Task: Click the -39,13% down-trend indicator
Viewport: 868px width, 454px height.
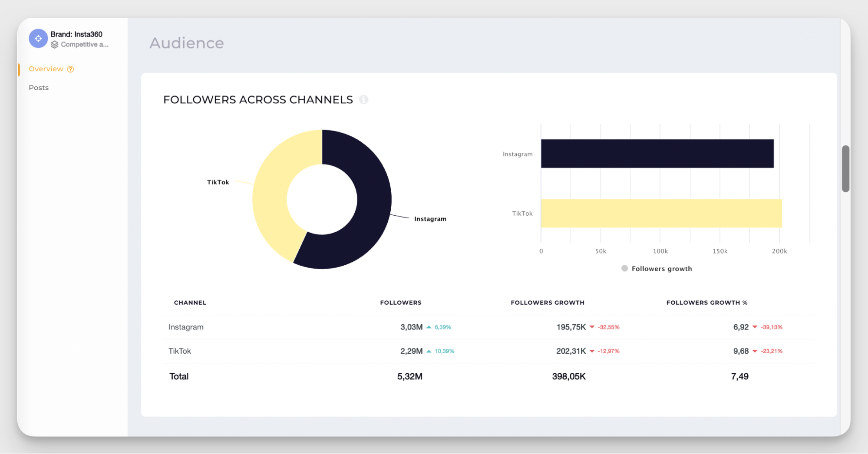Action: [x=767, y=327]
